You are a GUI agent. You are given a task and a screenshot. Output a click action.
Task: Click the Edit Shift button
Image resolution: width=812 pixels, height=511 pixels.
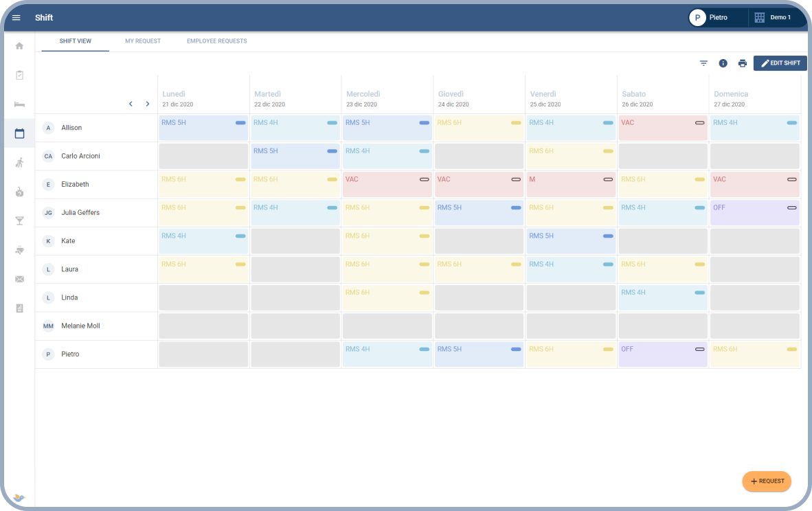pyautogui.click(x=780, y=63)
